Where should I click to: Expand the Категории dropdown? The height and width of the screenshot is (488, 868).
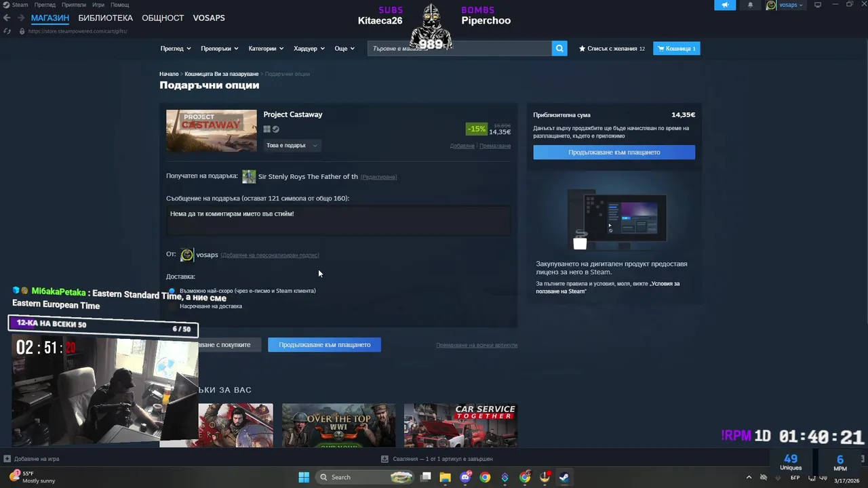(x=266, y=49)
